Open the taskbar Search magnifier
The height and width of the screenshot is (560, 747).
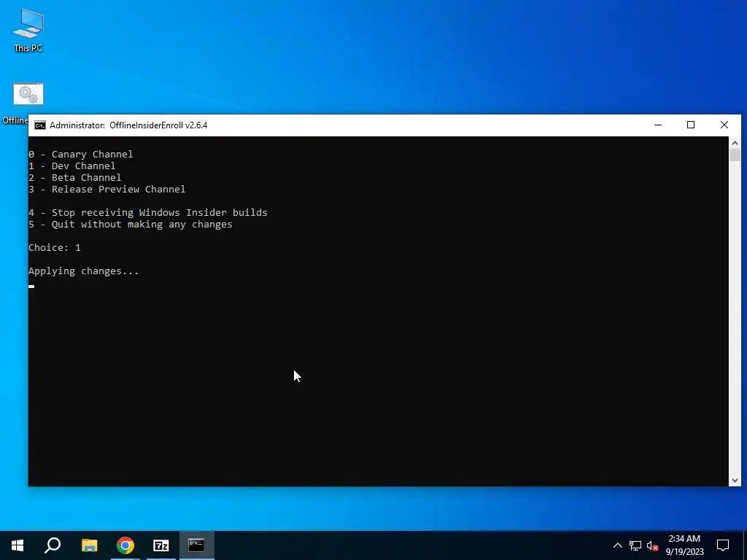53,545
